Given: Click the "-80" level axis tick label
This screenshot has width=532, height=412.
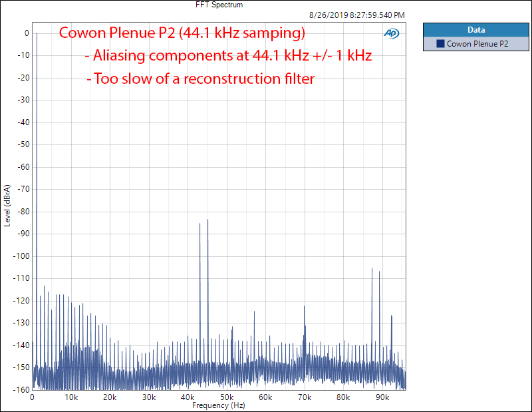Looking at the screenshot, I should click(x=23, y=212).
